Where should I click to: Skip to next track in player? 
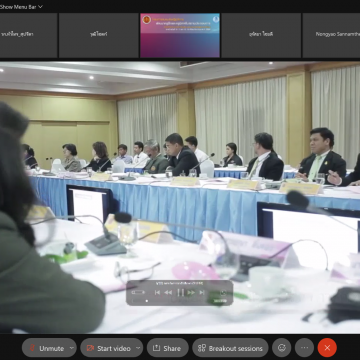pyautogui.click(x=201, y=292)
